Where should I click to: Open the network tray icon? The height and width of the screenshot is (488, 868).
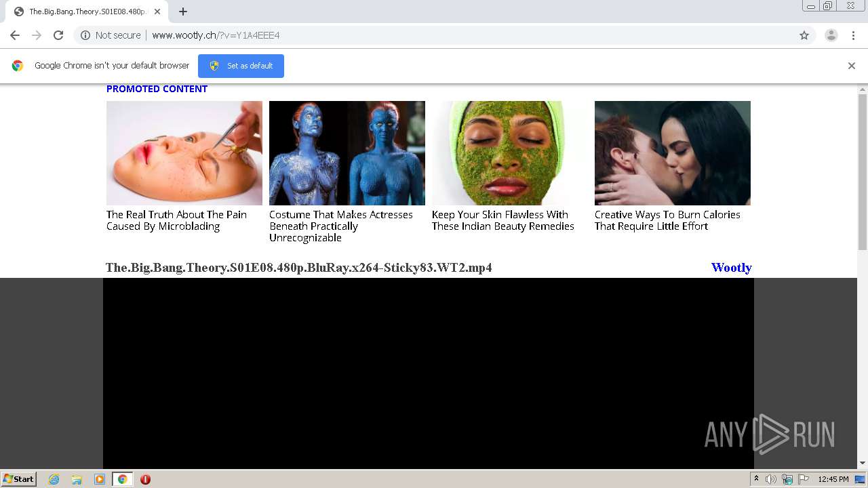[x=787, y=479]
